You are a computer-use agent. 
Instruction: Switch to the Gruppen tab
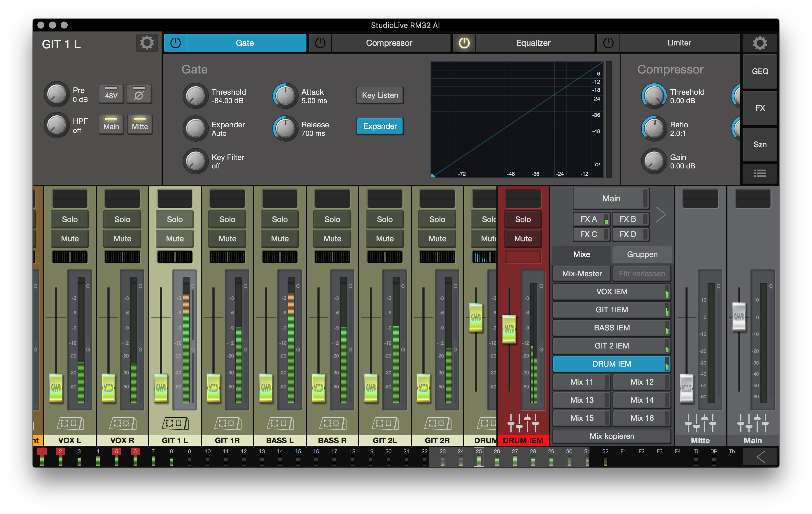(642, 254)
